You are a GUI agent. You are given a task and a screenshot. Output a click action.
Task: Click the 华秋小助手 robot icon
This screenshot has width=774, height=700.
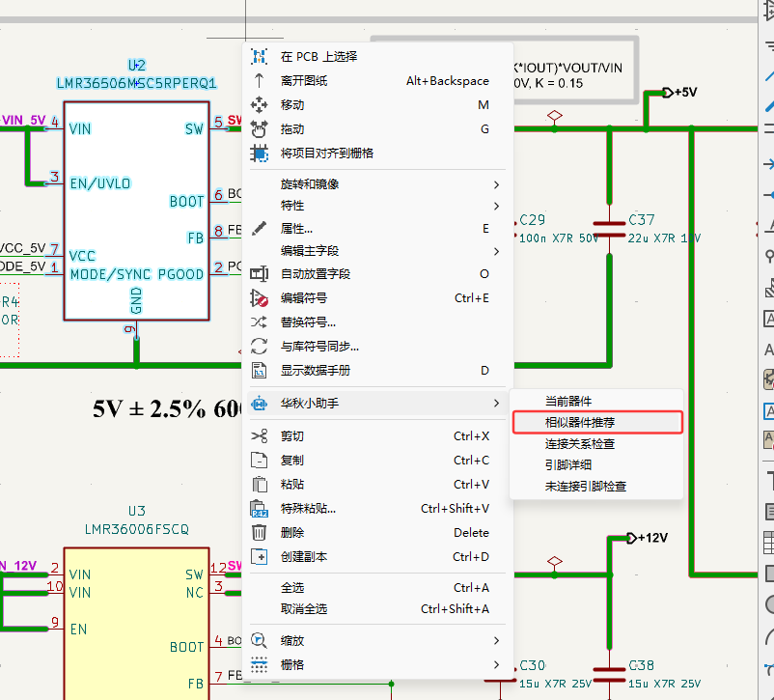[259, 404]
